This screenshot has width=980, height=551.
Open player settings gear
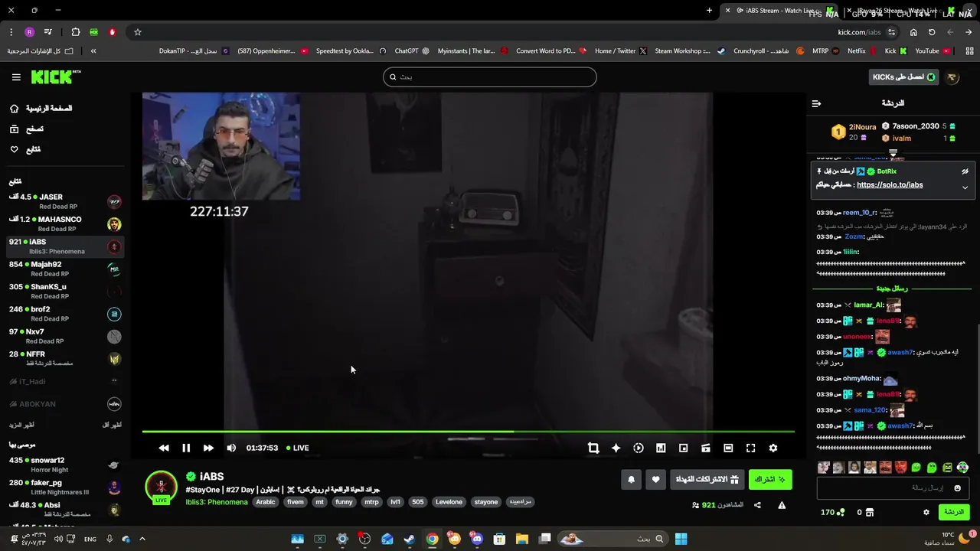[773, 448]
